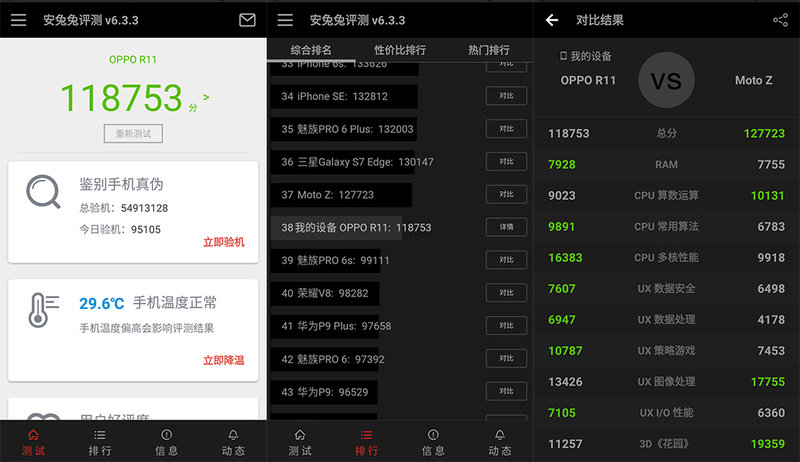Click the green OPPO R11 device title
800x462 pixels.
[x=133, y=60]
